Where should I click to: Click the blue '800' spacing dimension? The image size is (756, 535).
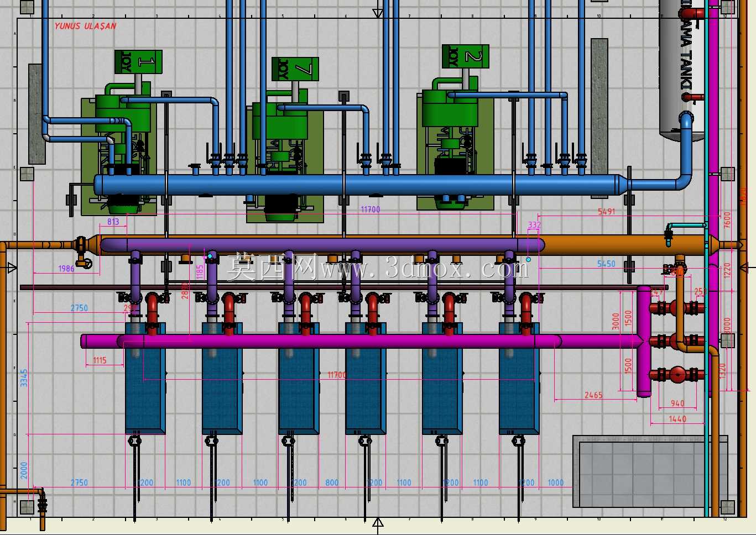[x=332, y=482]
